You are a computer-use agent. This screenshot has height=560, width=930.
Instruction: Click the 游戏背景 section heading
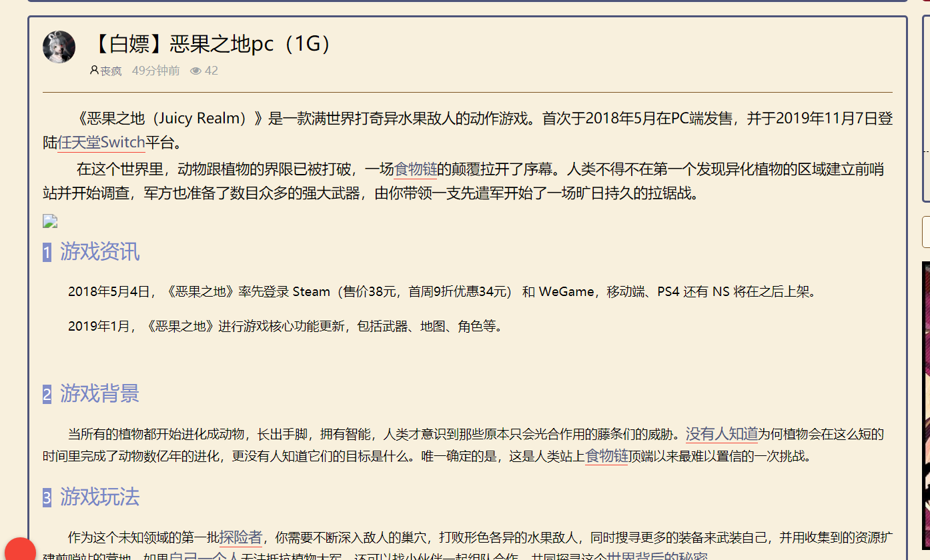pos(100,393)
